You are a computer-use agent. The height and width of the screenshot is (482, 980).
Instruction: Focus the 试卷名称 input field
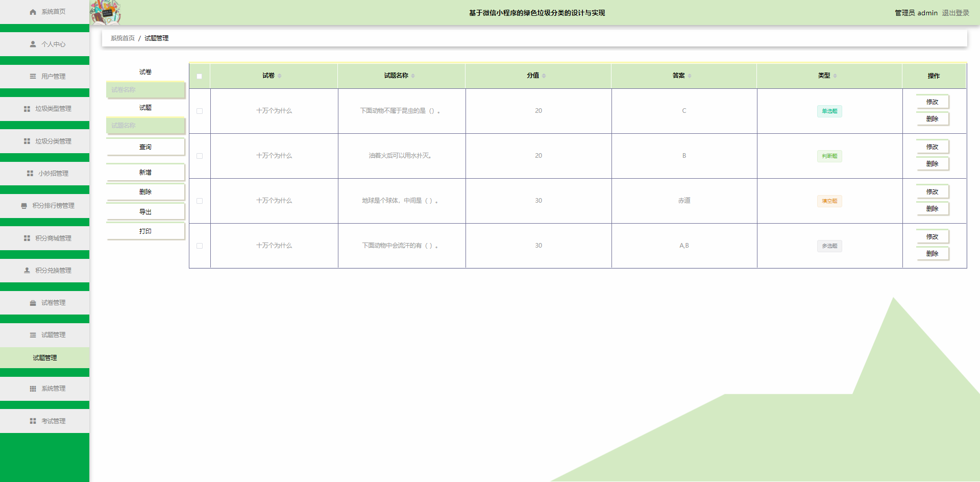(x=145, y=90)
